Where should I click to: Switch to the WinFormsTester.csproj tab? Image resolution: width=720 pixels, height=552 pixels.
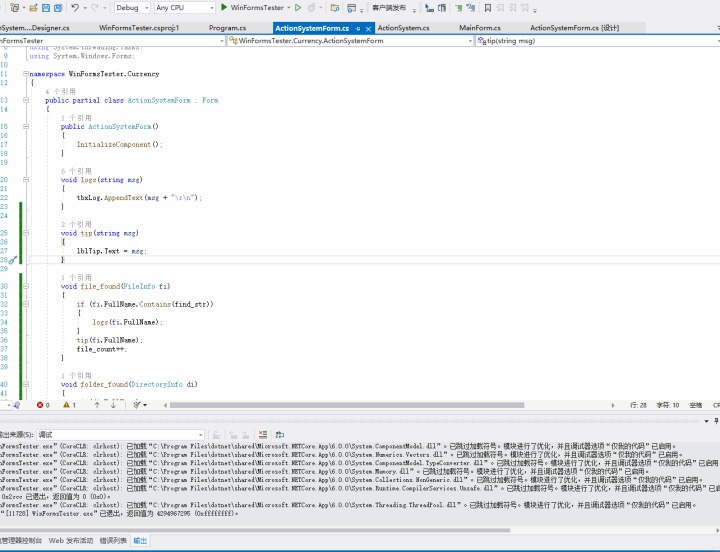click(x=139, y=28)
